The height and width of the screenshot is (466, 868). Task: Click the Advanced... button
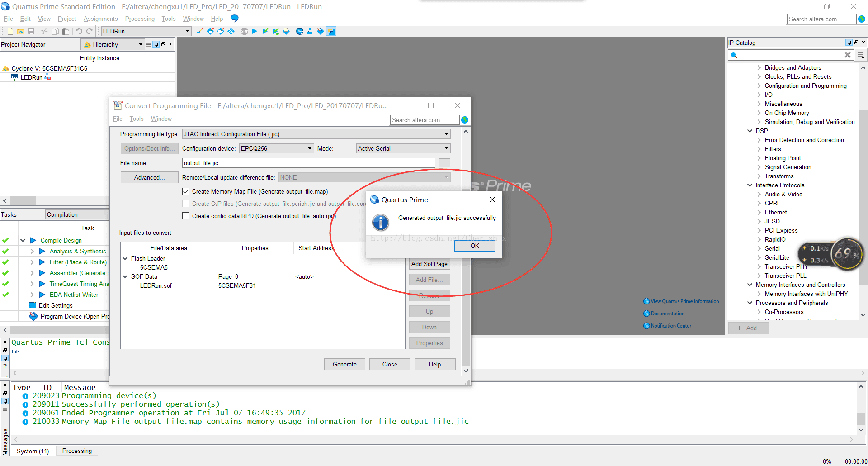150,177
